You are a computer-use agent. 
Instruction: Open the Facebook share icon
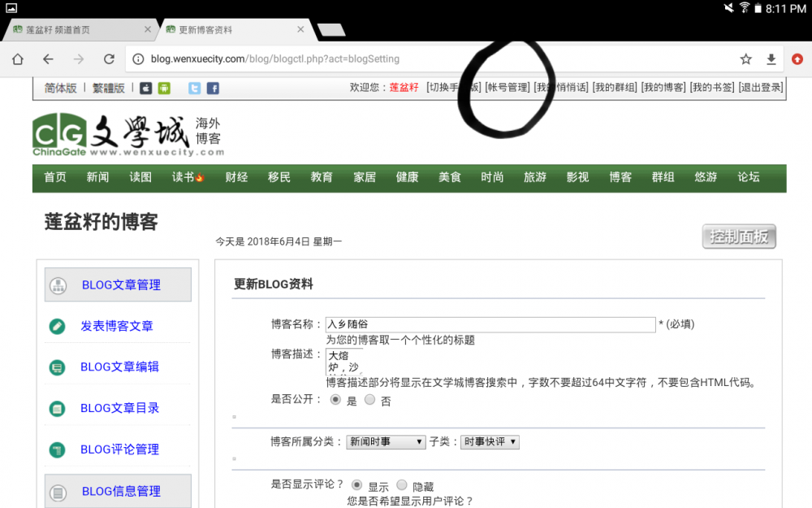point(213,88)
